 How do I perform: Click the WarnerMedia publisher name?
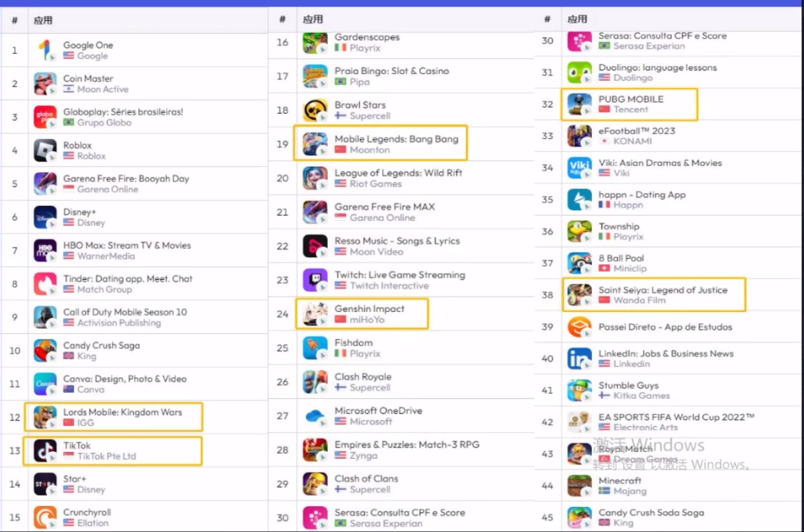(x=106, y=256)
